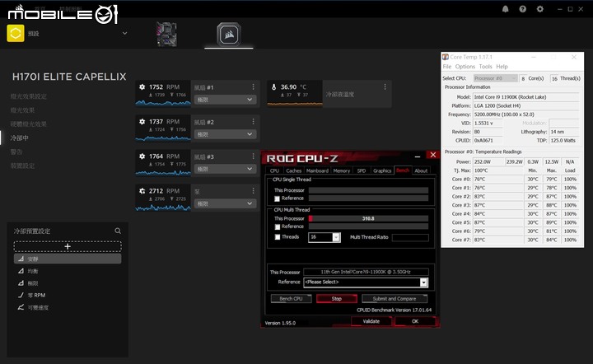This screenshot has height=364, width=593.
Task: Switch to Mainboard tab in CPU-Z
Action: click(x=317, y=170)
